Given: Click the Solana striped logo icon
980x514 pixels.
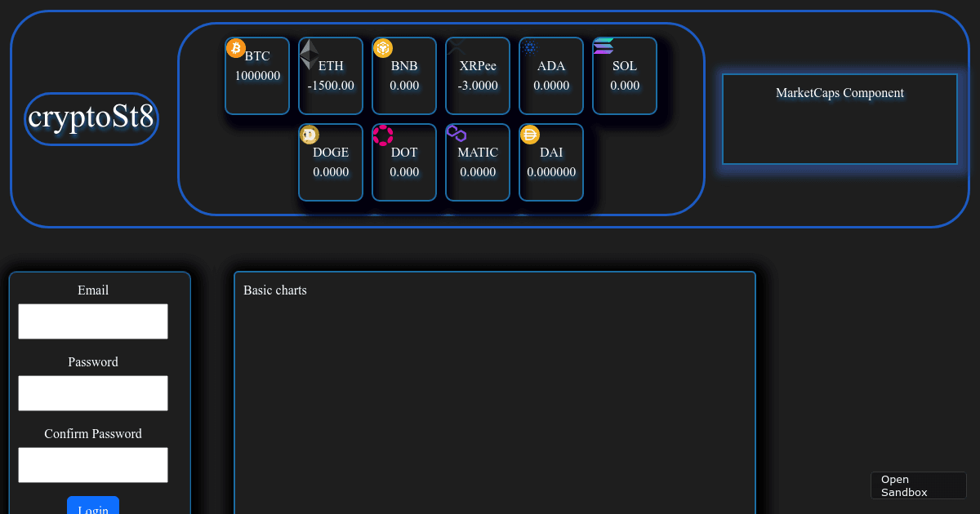Looking at the screenshot, I should [x=604, y=47].
